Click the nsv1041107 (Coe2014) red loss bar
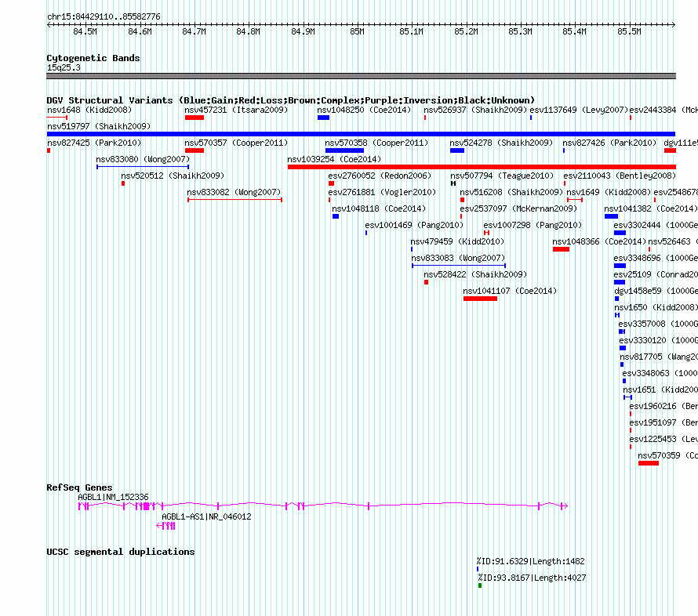The height and width of the screenshot is (616, 698). [480, 299]
